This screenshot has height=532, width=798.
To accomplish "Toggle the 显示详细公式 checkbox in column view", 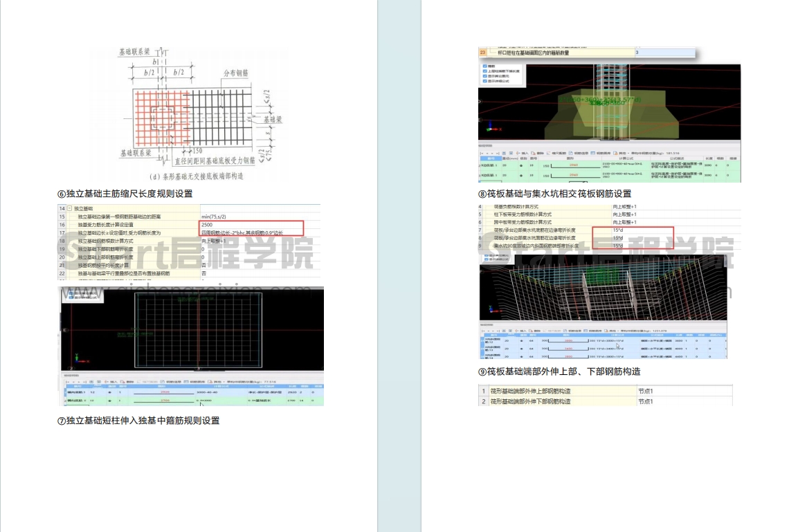I will pos(484,81).
